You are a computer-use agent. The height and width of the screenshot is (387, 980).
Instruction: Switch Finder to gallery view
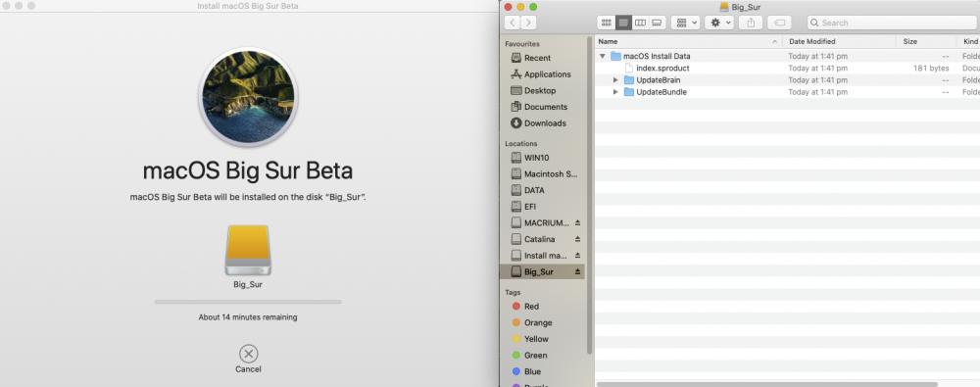[x=657, y=23]
